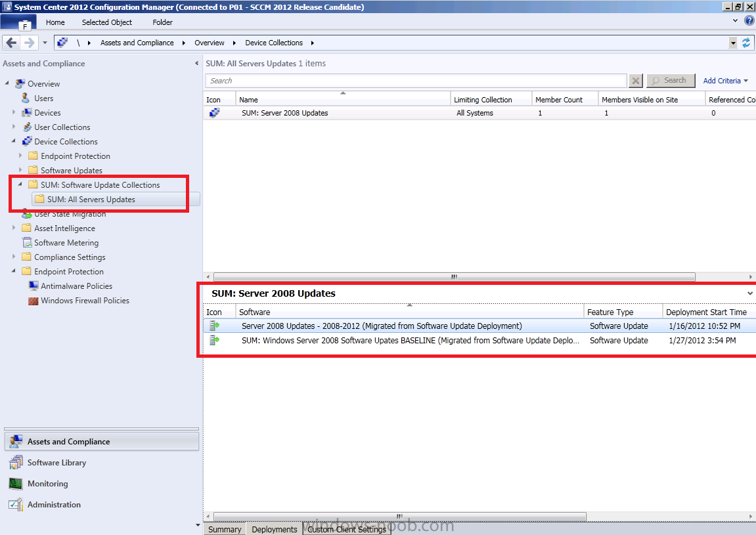This screenshot has width=756, height=535.
Task: Expand the User Collections node
Action: tap(14, 127)
